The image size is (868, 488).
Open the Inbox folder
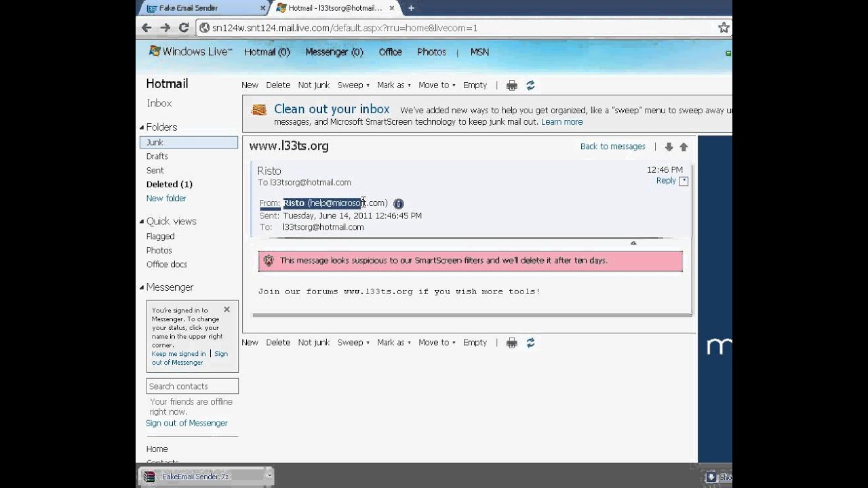click(159, 104)
